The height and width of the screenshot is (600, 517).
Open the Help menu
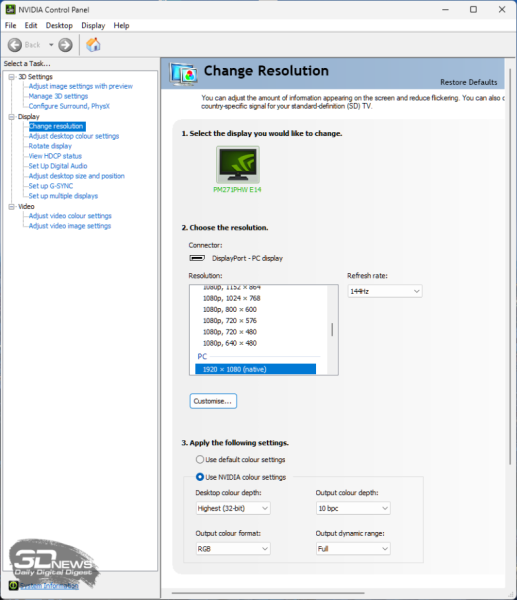pyautogui.click(x=121, y=26)
